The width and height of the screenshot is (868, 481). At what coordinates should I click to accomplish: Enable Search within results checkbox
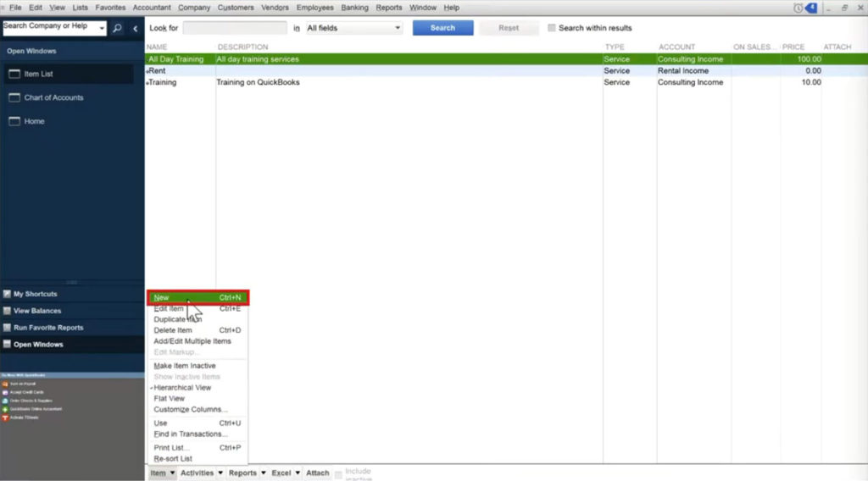[552, 28]
